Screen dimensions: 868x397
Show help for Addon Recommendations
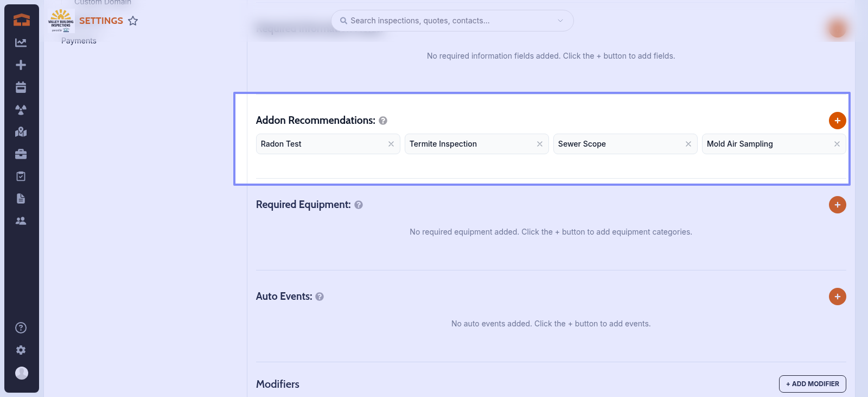coord(383,121)
